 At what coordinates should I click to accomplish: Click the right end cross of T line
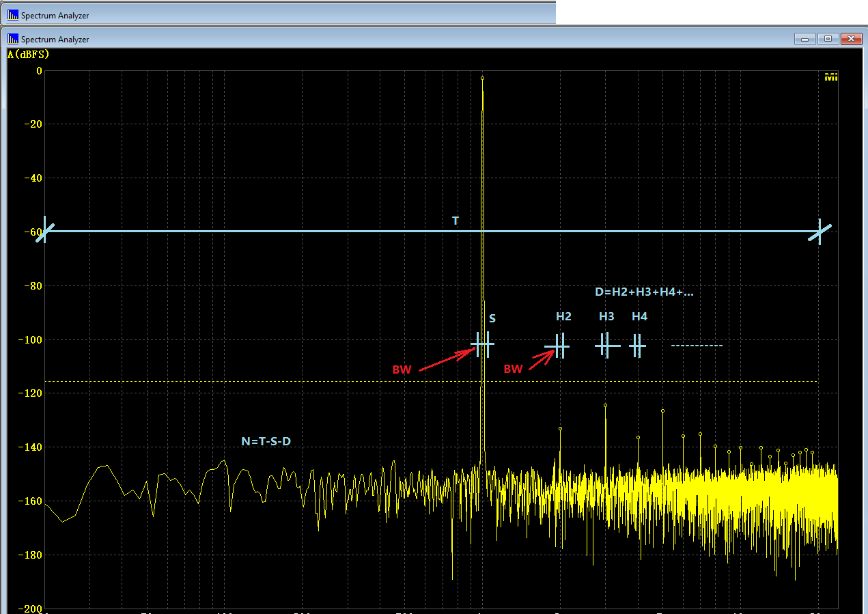click(820, 232)
